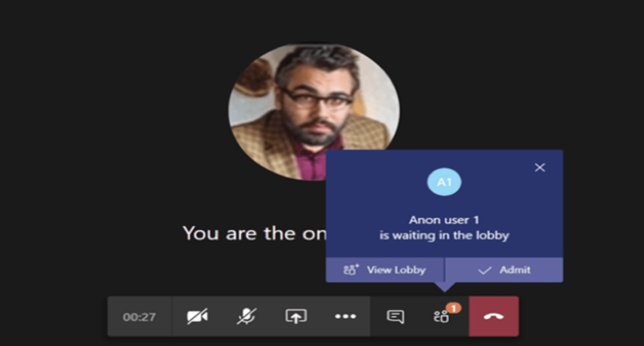The width and height of the screenshot is (644, 346).
Task: Admit Anon user 1 to meeting
Action: coord(504,270)
